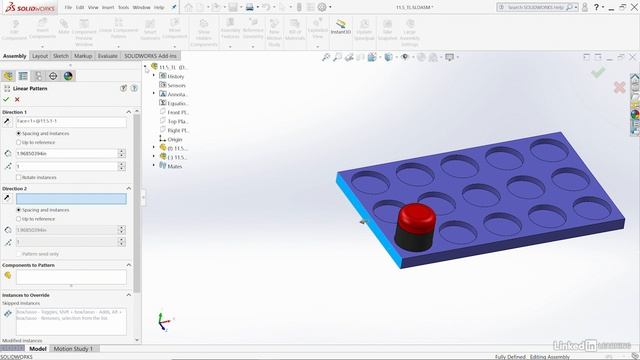This screenshot has height=360, width=640.
Task: Click the Components to Pattern selection box
Action: pos(71,277)
